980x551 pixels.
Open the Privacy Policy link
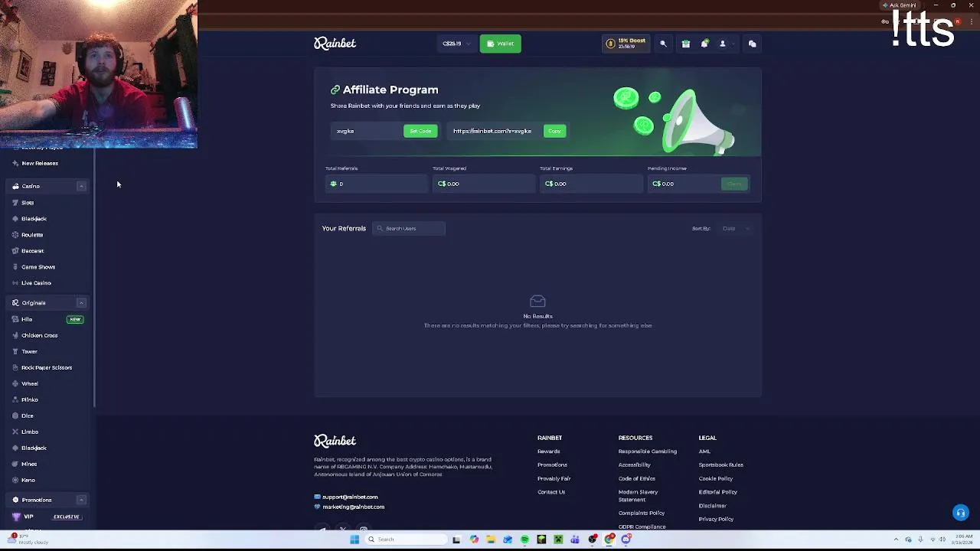(716, 519)
